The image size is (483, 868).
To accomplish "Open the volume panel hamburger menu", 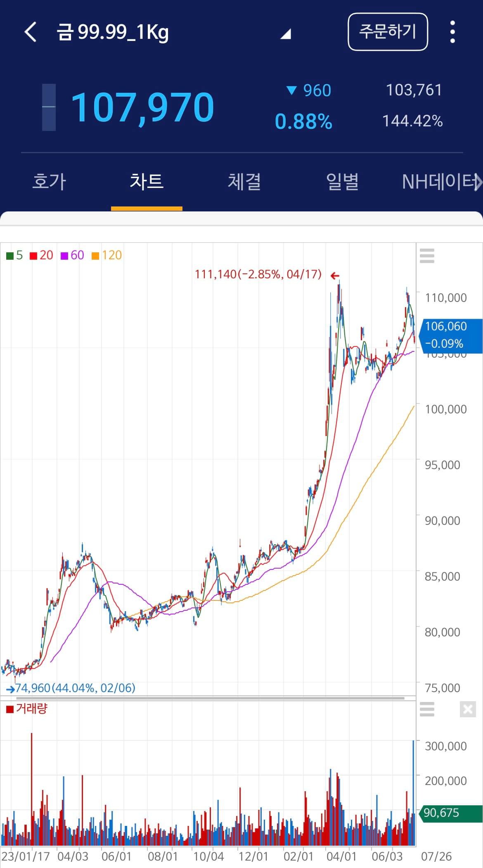I will 427,709.
